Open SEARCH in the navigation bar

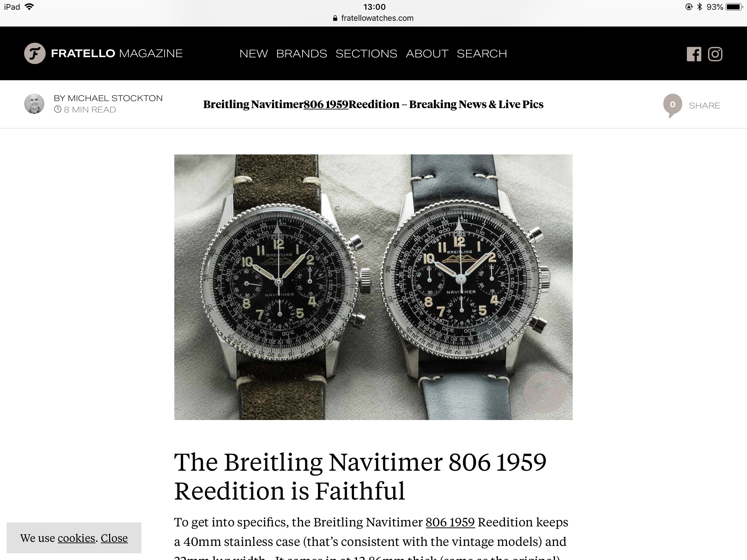[x=482, y=54]
